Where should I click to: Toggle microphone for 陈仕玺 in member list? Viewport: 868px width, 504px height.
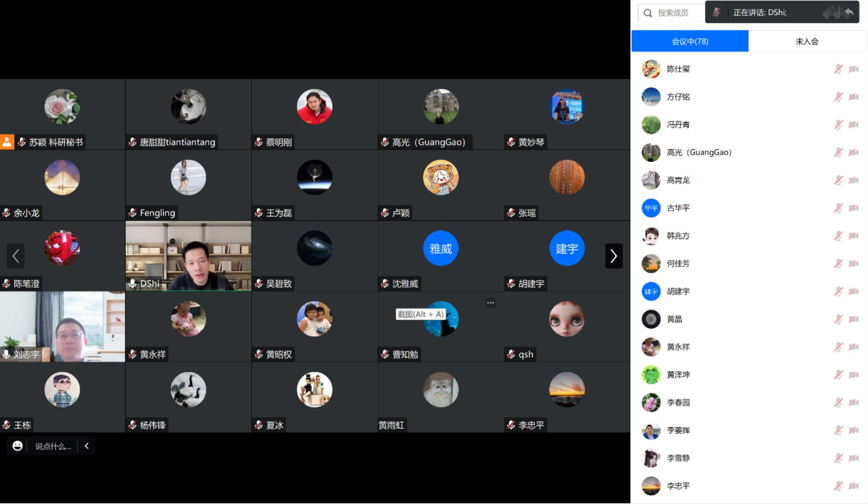838,69
